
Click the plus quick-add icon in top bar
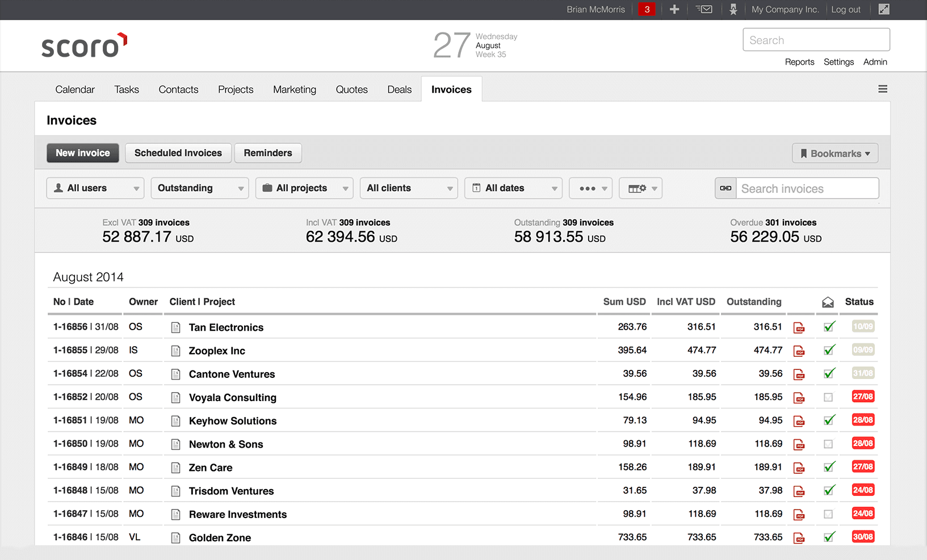coord(674,9)
